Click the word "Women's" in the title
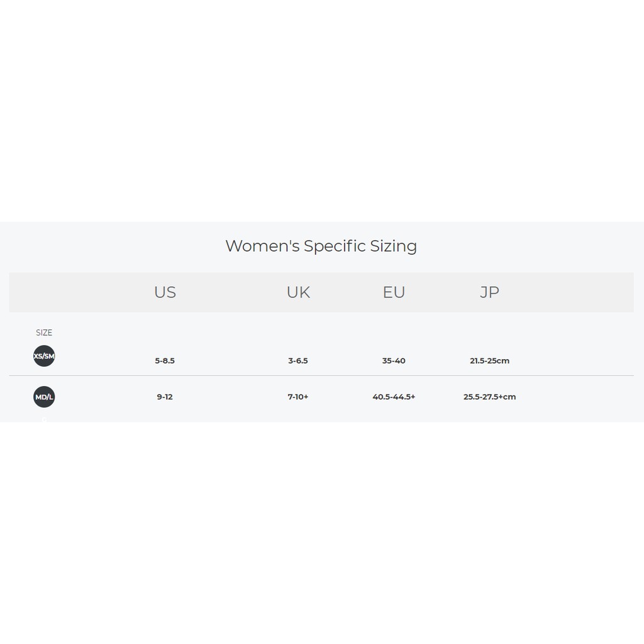 (x=262, y=246)
